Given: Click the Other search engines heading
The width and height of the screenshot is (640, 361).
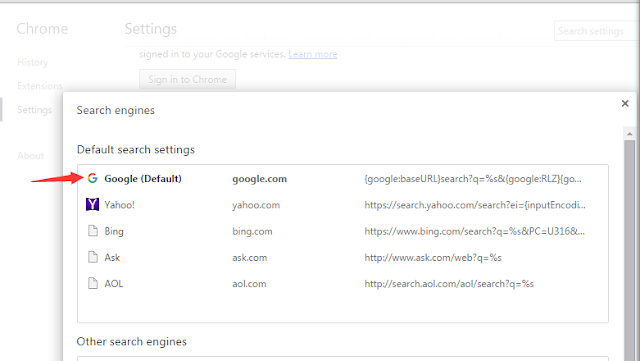Looking at the screenshot, I should pos(131,341).
